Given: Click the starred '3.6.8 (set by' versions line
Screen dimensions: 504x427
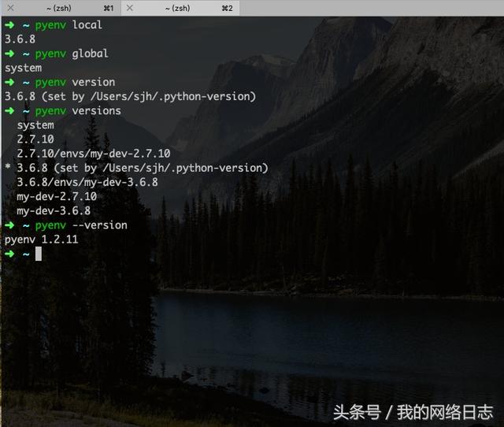Looking at the screenshot, I should [x=136, y=168].
